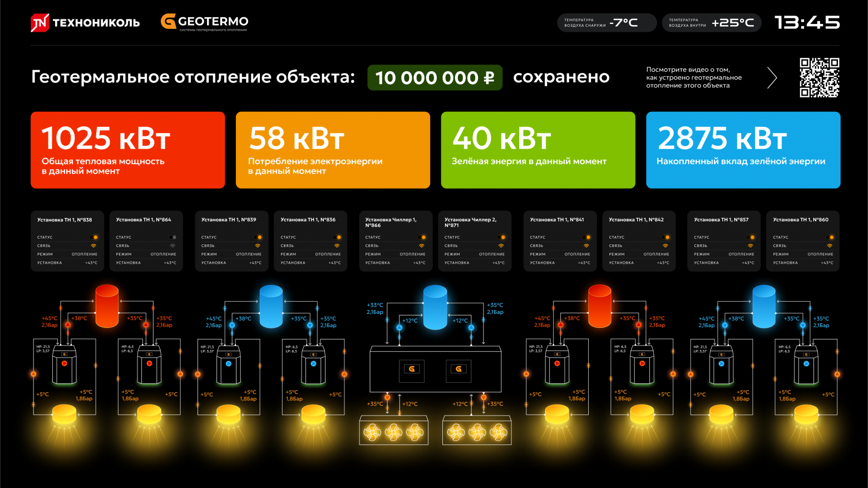Click the outdoor air temperature -7°C indicator
The width and height of the screenshot is (868, 488).
(x=607, y=23)
